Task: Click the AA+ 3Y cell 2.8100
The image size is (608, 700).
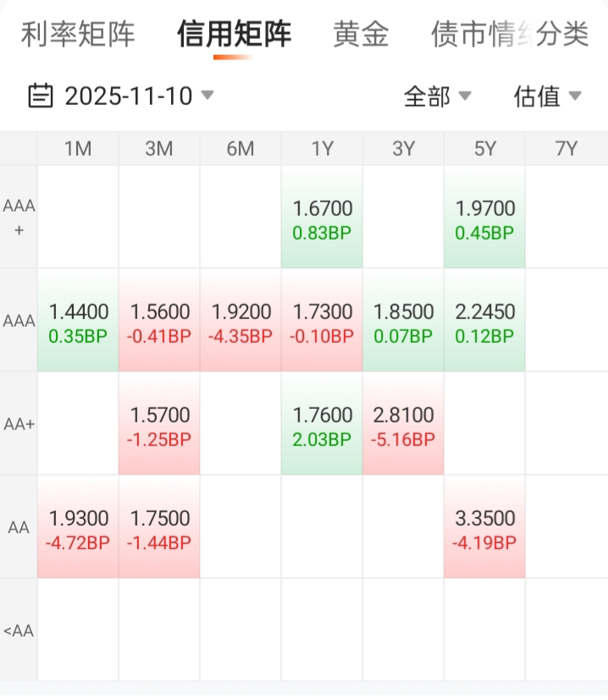Action: pyautogui.click(x=403, y=425)
